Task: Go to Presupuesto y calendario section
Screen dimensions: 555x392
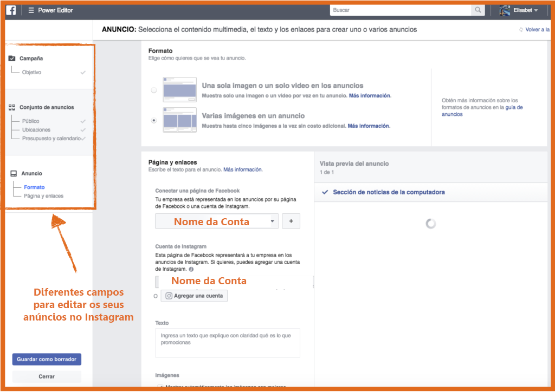Action: tap(51, 139)
